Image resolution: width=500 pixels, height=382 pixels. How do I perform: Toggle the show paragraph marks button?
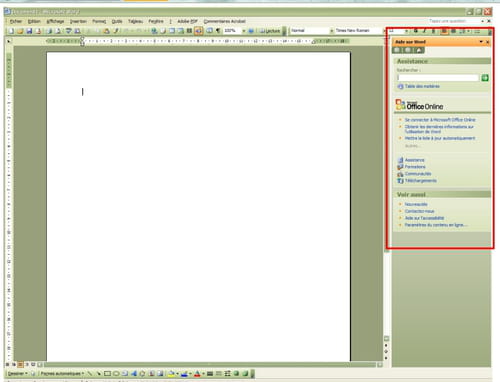click(218, 31)
